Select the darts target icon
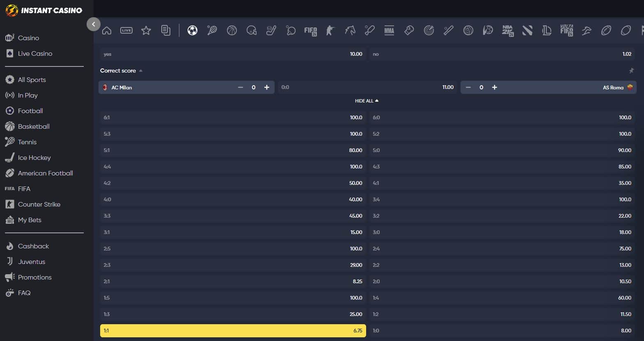 pos(429,30)
